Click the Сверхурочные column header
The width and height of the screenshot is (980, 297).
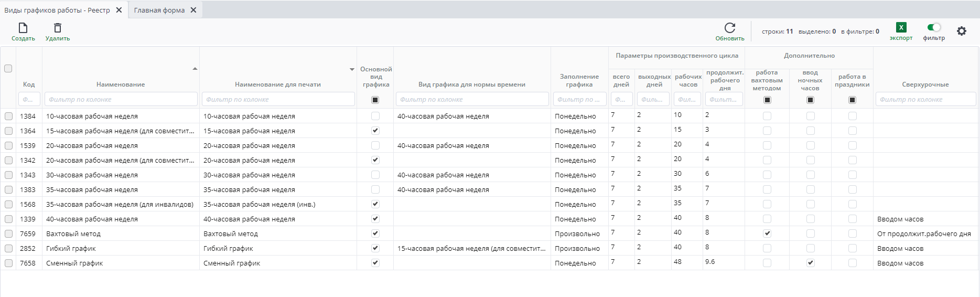[925, 84]
